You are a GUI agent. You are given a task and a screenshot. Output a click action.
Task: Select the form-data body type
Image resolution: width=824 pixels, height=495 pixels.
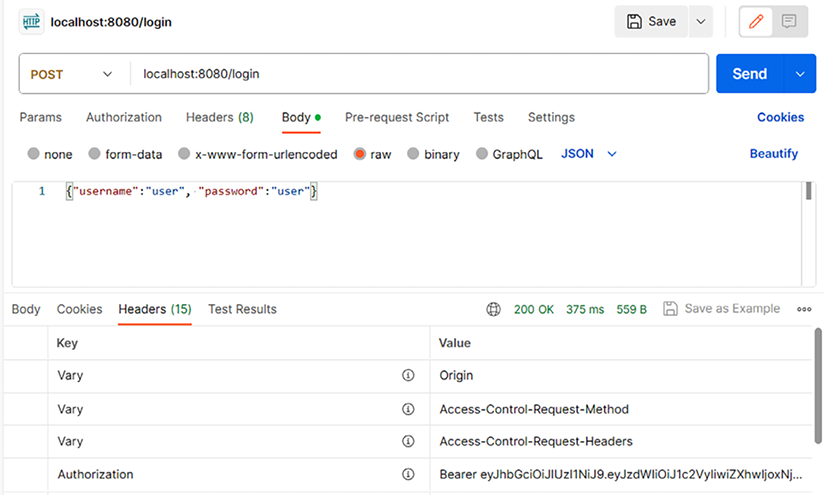coord(95,154)
